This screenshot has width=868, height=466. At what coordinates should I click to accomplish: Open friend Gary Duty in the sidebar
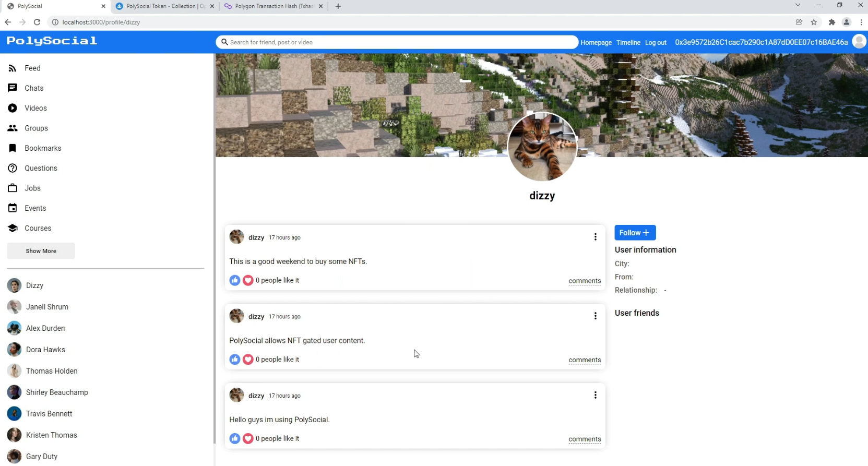coord(32,457)
